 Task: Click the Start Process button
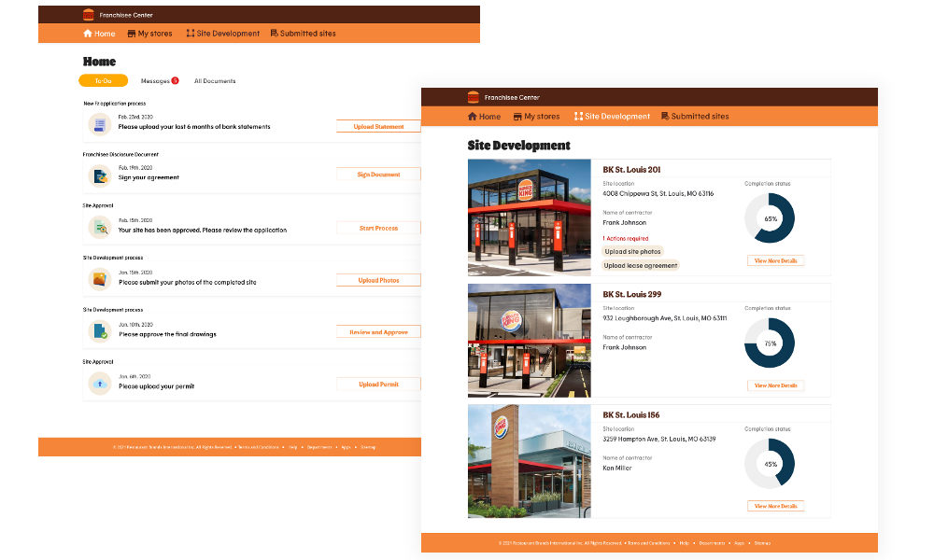[x=378, y=228]
